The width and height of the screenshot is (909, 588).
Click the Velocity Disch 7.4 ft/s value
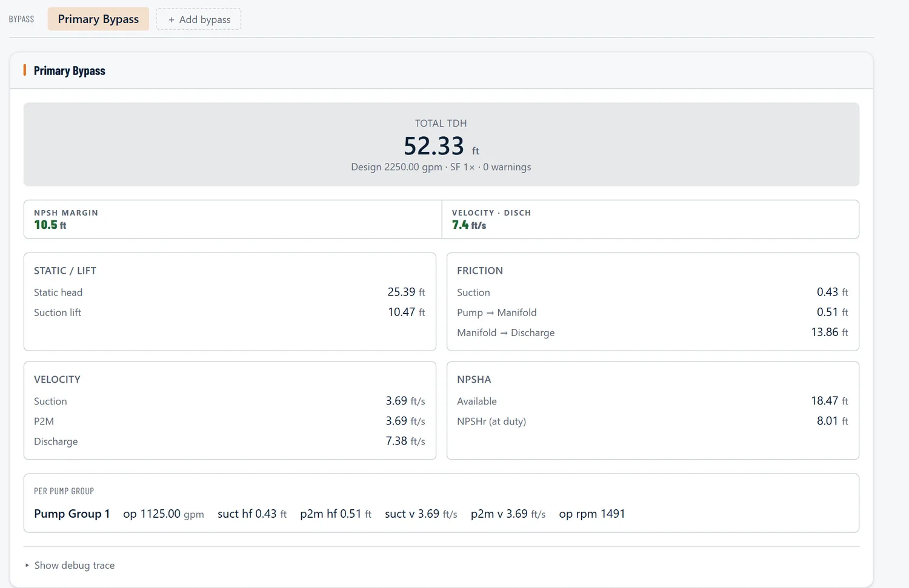tap(469, 225)
